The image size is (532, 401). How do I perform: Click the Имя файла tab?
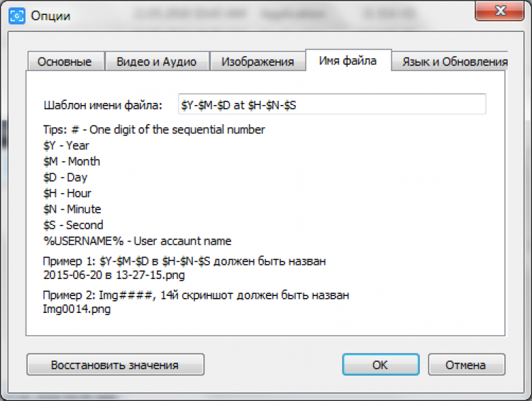tap(348, 60)
